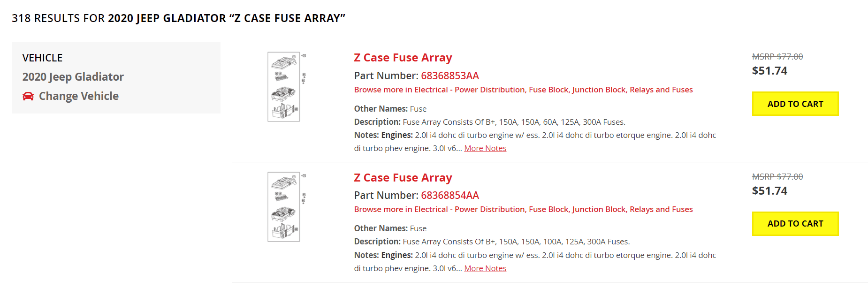Image resolution: width=868 pixels, height=288 pixels.
Task: Open the Change Vehicle link
Action: pos(78,96)
